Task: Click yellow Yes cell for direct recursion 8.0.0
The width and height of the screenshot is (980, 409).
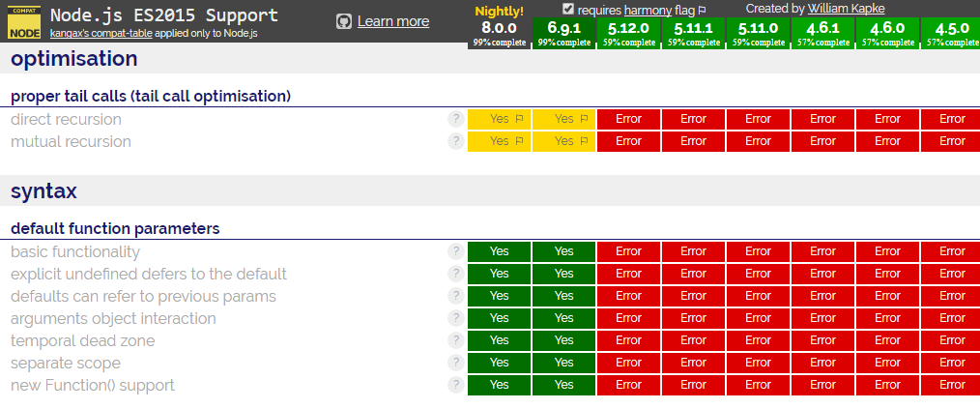Action: (500, 119)
